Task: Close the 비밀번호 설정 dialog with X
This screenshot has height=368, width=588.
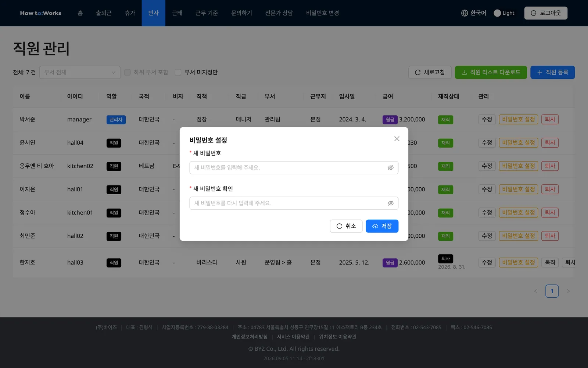Action: [x=397, y=139]
